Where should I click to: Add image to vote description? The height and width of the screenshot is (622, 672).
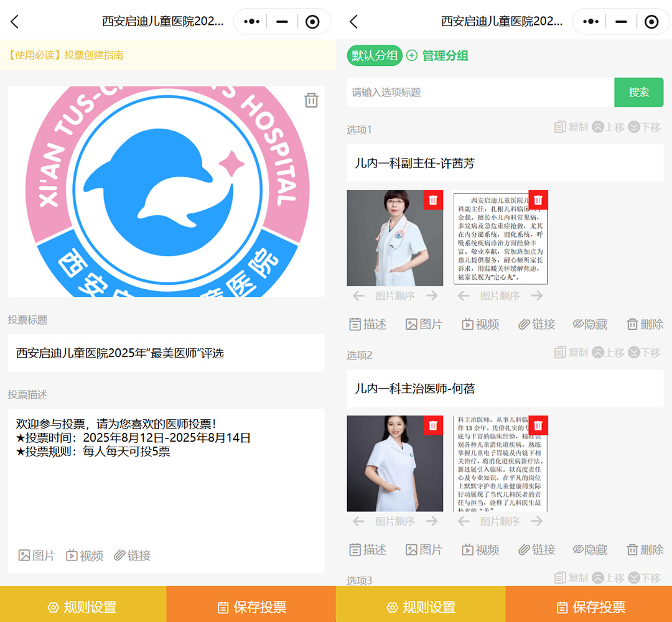point(37,555)
